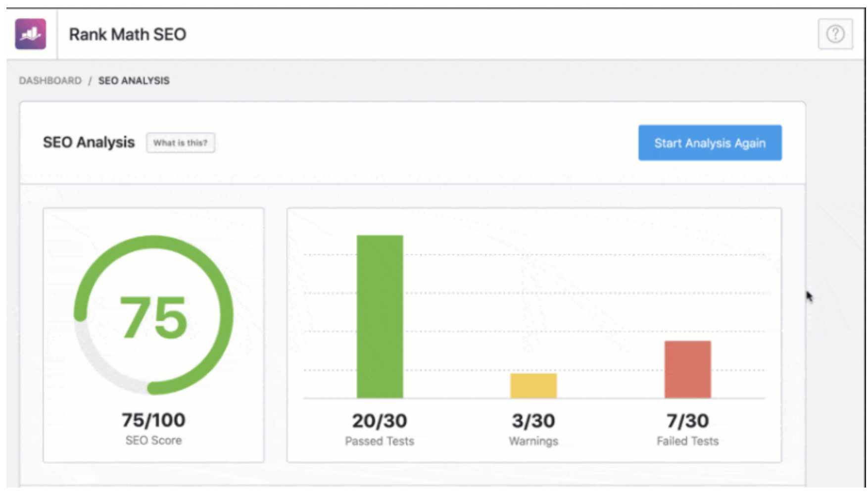Click the 'SEO Analysis' section heading

pos(89,143)
